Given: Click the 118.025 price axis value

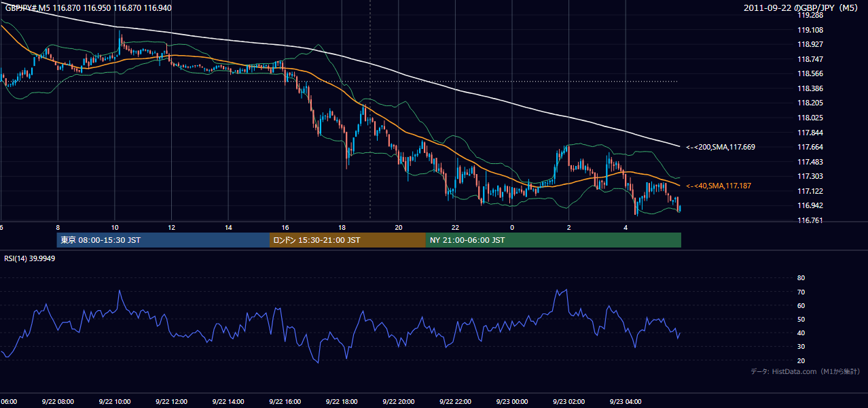Looking at the screenshot, I should pyautogui.click(x=810, y=118).
